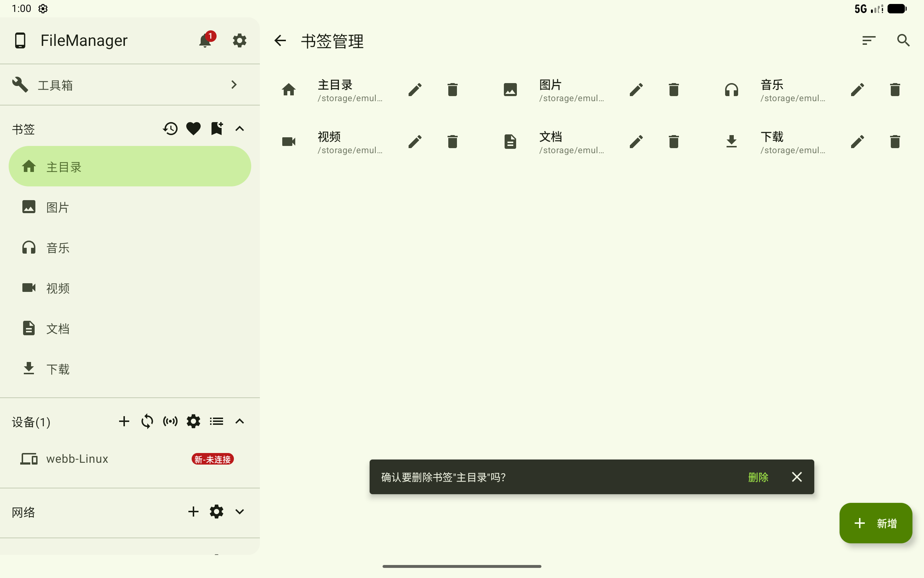Open FileManager settings gear in header

[x=239, y=40]
